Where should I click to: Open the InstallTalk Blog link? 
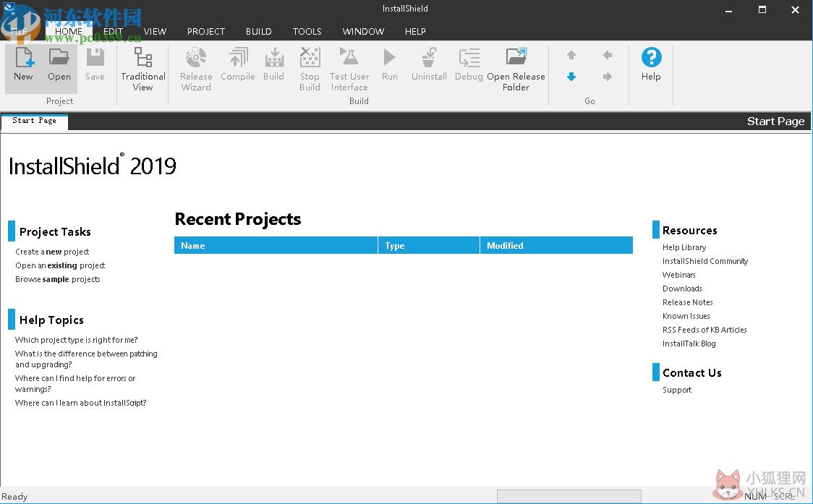[x=689, y=343]
